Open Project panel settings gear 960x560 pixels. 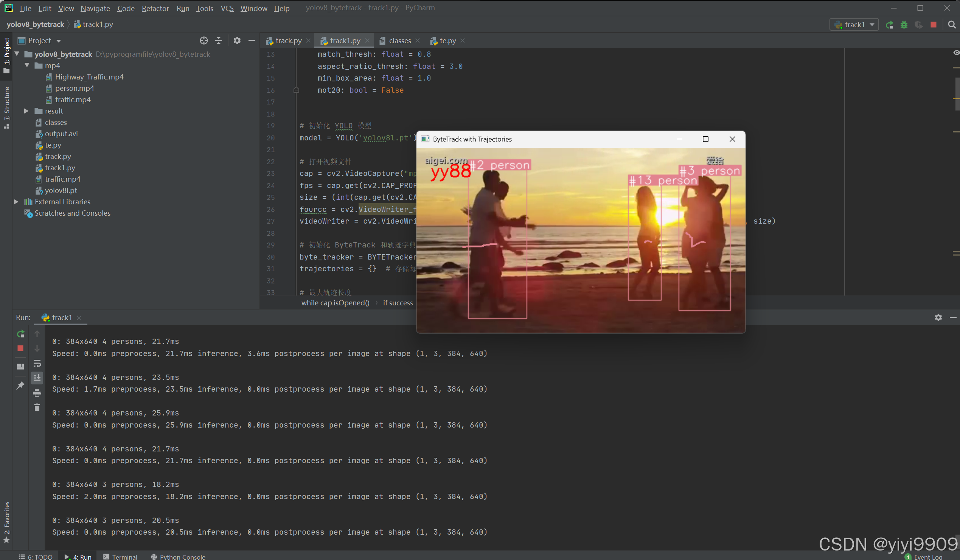pos(237,40)
